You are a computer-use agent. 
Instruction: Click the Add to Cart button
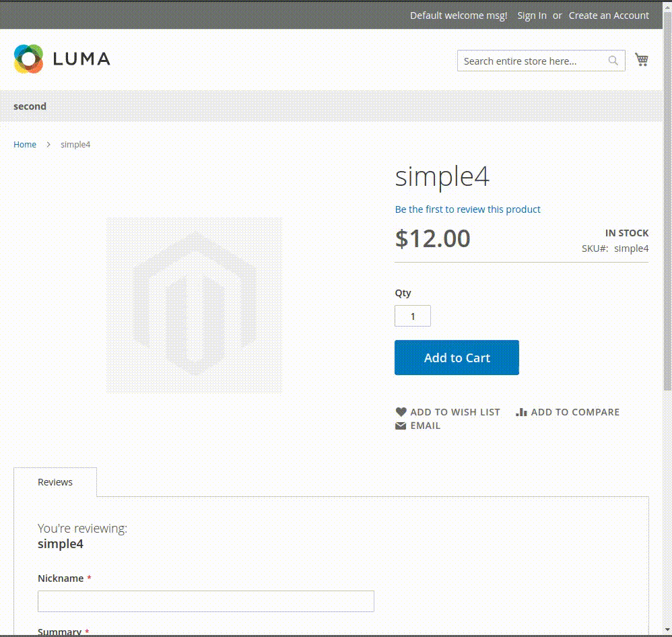(x=457, y=357)
